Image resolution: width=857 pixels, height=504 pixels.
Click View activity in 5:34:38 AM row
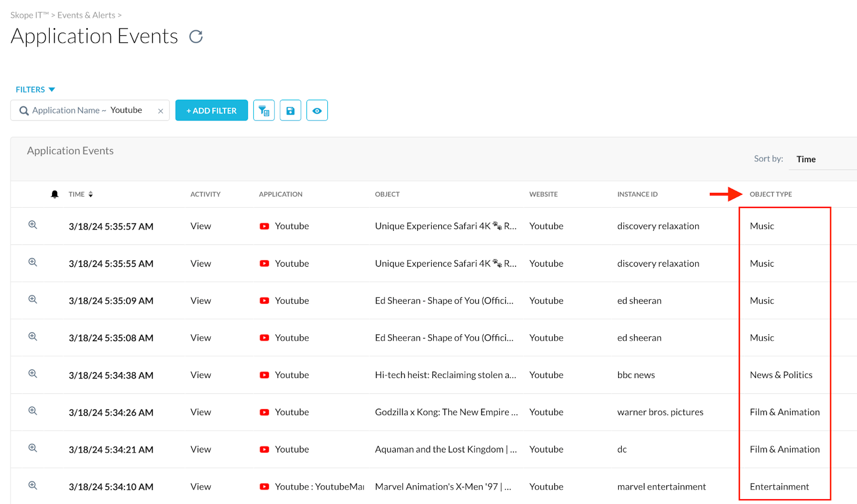click(201, 375)
